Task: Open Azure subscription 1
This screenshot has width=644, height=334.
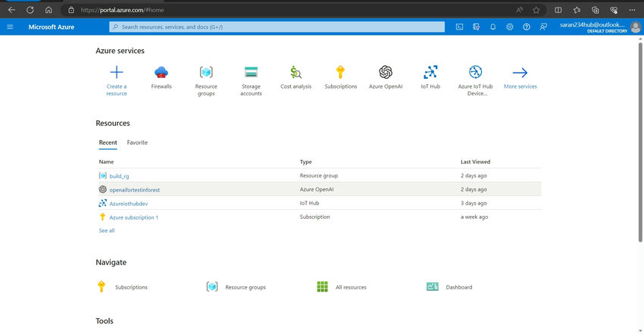Action: pos(133,217)
